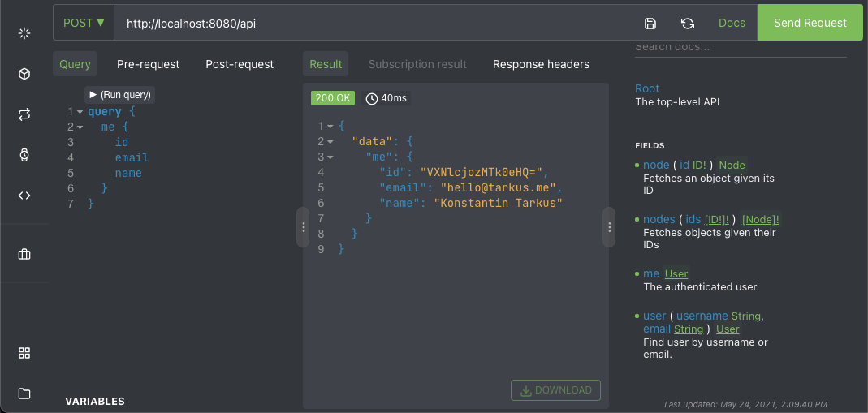The height and width of the screenshot is (413, 868).
Task: Click the loading spinner icon in sidebar
Action: click(24, 33)
